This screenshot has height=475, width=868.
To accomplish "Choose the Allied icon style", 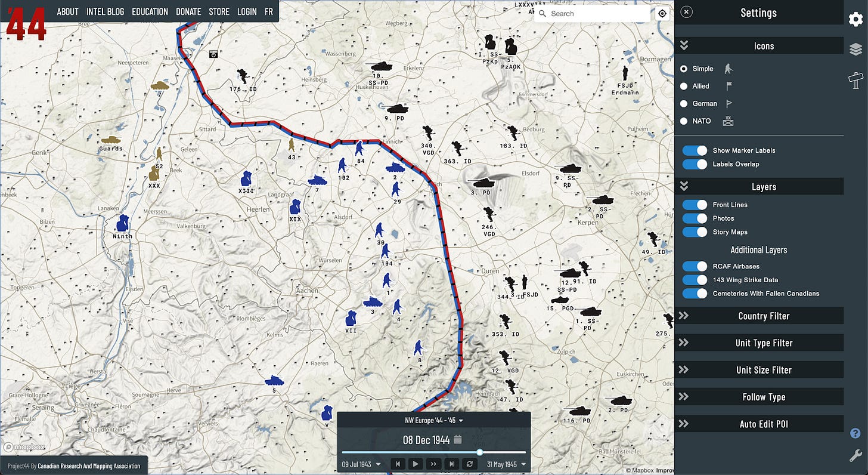I will point(684,87).
